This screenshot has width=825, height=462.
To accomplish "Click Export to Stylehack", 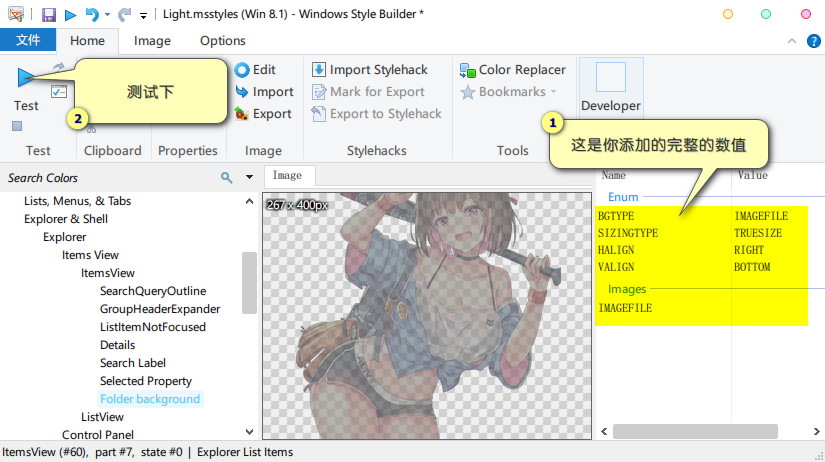I will coord(377,114).
